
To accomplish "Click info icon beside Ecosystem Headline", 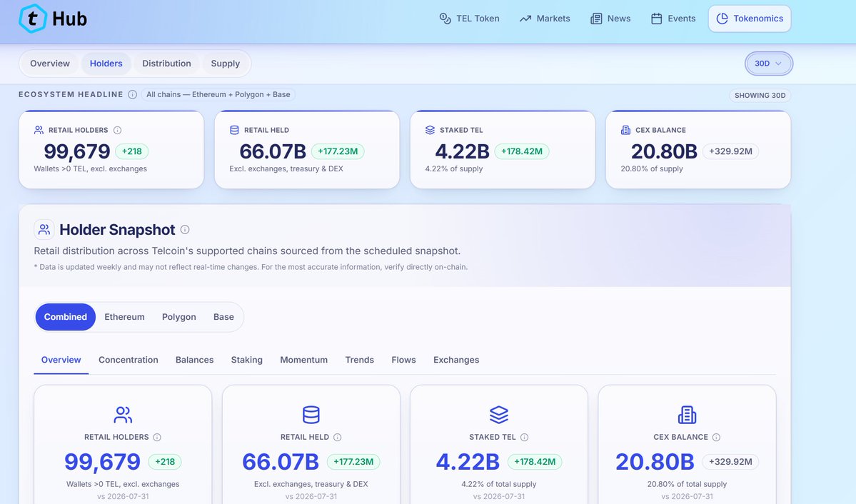I will tap(132, 94).
